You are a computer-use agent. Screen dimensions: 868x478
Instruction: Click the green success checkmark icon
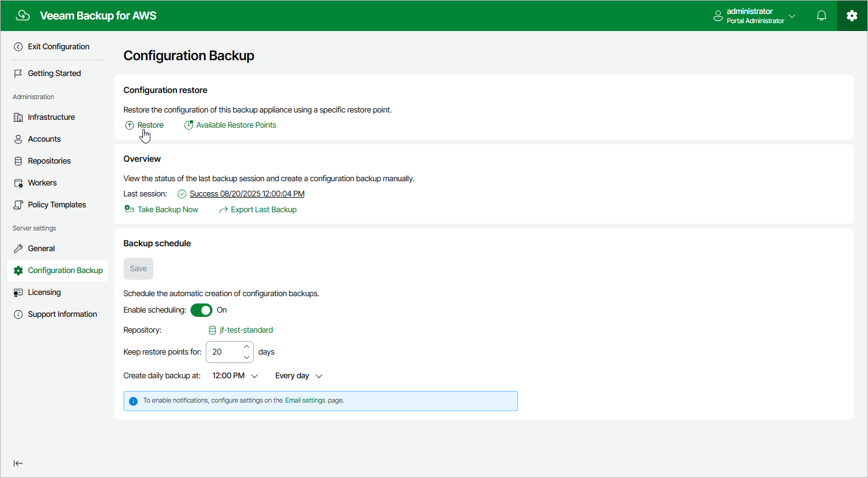coord(182,194)
